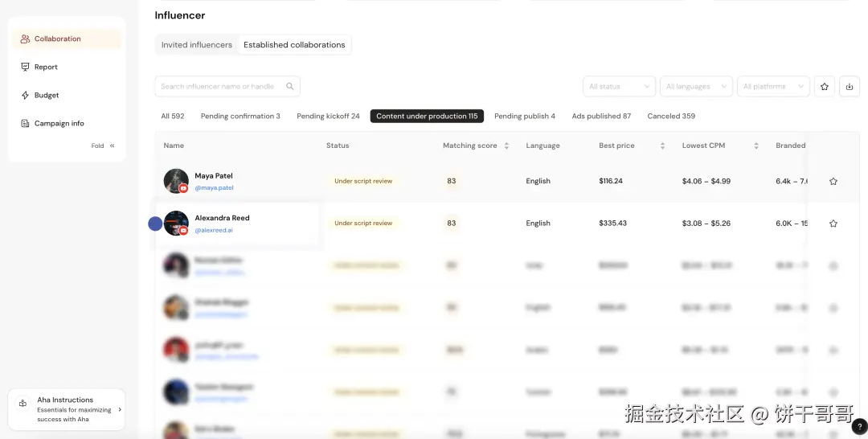Fold the sidebar using the double chevron
This screenshot has height=439, width=868.
point(113,146)
